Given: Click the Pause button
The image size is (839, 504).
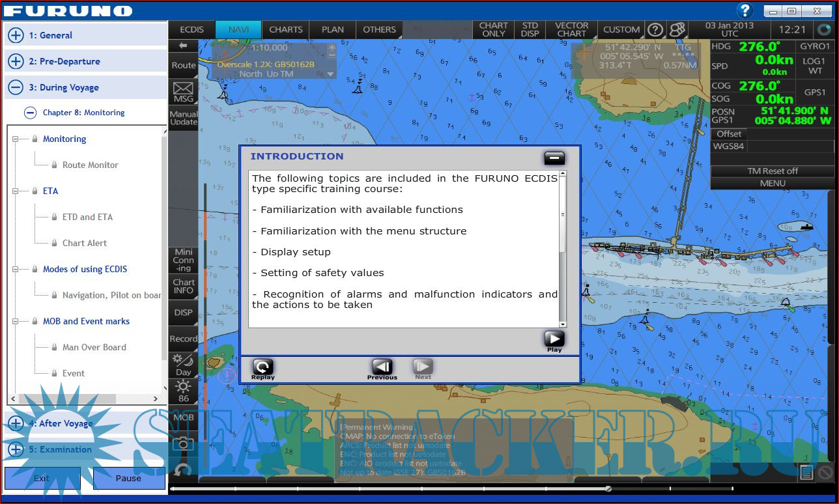Looking at the screenshot, I should coord(128,478).
